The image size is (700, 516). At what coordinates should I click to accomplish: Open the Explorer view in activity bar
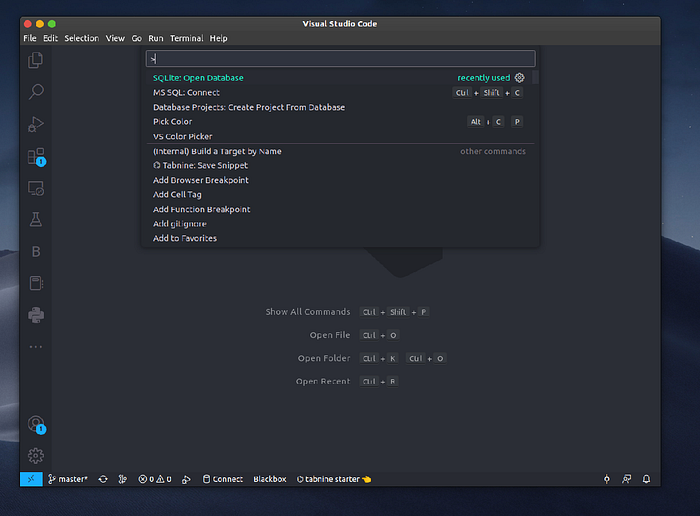pos(36,60)
